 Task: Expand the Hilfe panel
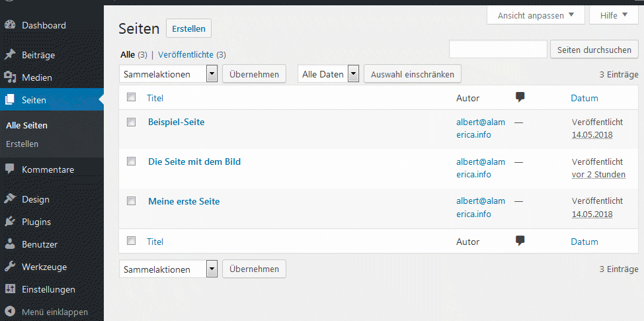[614, 16]
